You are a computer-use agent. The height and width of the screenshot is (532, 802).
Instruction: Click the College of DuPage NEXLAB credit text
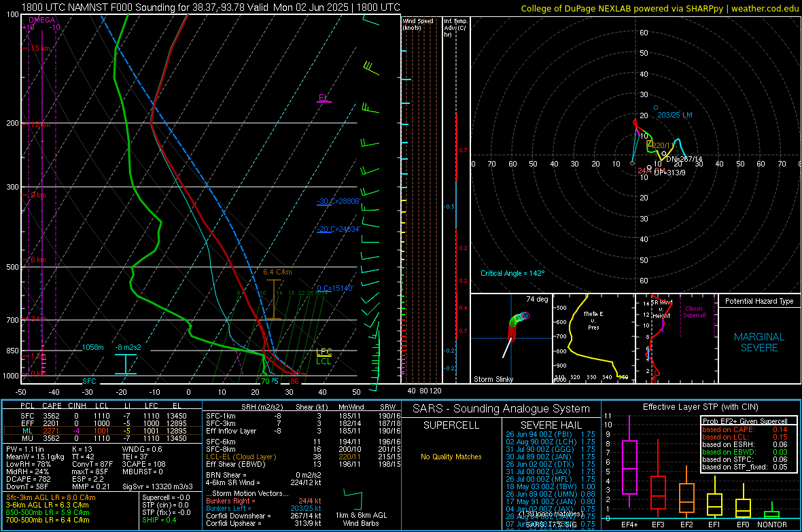click(659, 8)
